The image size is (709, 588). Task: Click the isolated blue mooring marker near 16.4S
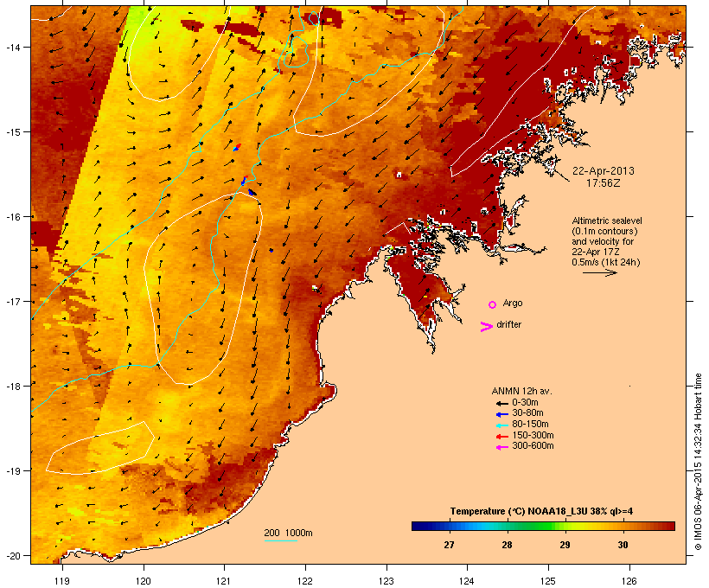coord(271,250)
